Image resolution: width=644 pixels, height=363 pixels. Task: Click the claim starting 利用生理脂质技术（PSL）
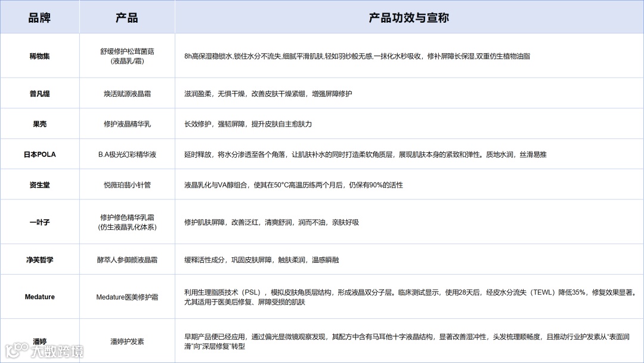point(410,297)
